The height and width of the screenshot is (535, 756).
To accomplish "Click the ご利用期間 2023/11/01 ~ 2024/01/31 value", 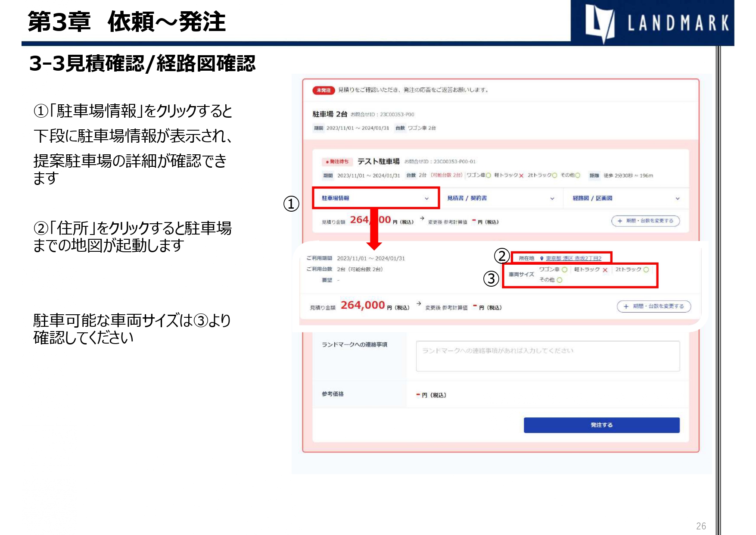I will click(371, 258).
